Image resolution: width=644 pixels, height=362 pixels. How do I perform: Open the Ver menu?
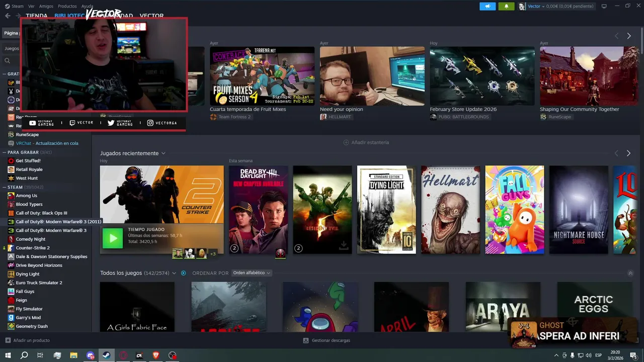point(32,6)
